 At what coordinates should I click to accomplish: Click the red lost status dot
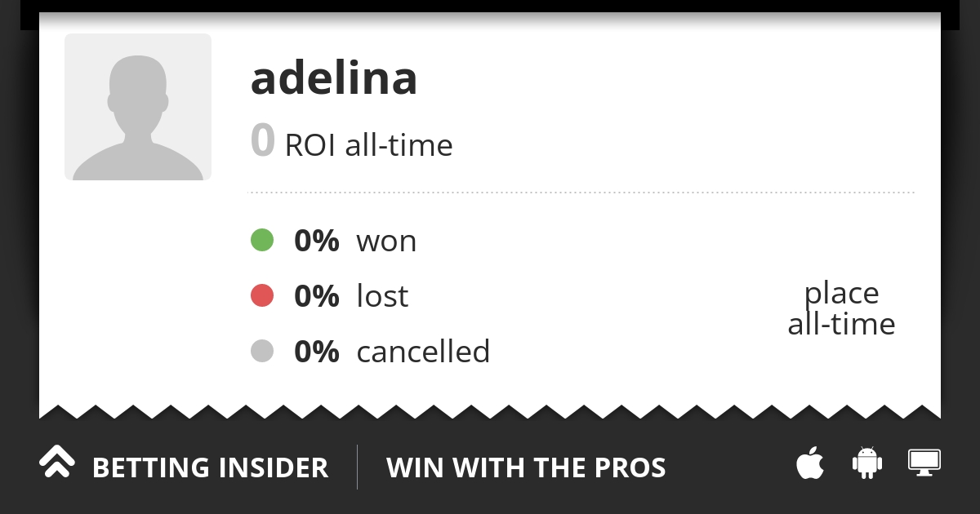[x=261, y=295]
